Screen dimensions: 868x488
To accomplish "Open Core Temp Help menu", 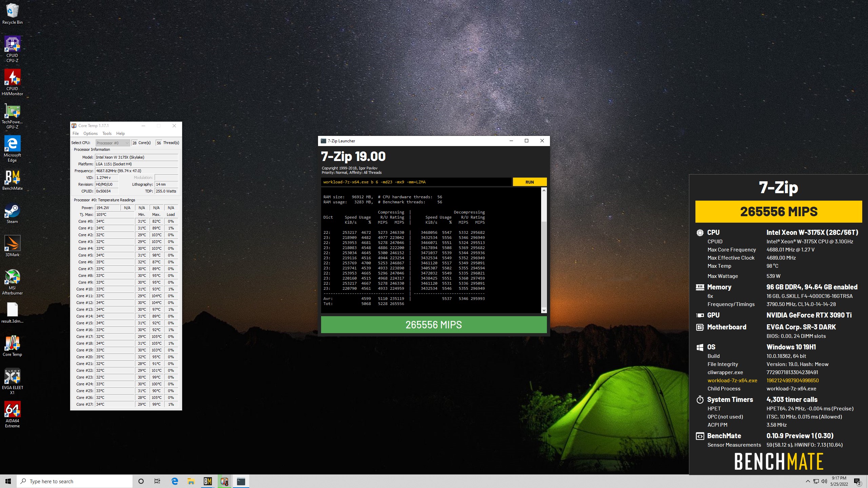I will (x=120, y=134).
